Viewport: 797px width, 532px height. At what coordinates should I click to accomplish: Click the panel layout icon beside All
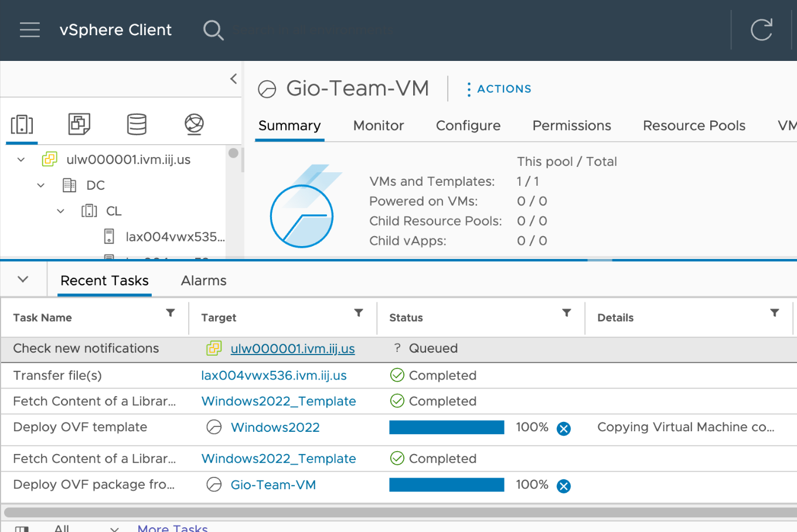pyautogui.click(x=22, y=528)
